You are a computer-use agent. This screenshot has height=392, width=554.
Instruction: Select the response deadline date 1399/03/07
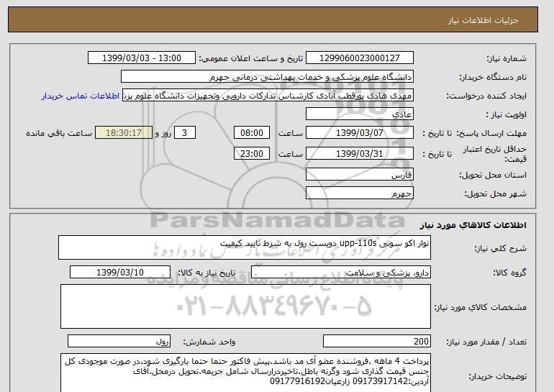[359, 133]
